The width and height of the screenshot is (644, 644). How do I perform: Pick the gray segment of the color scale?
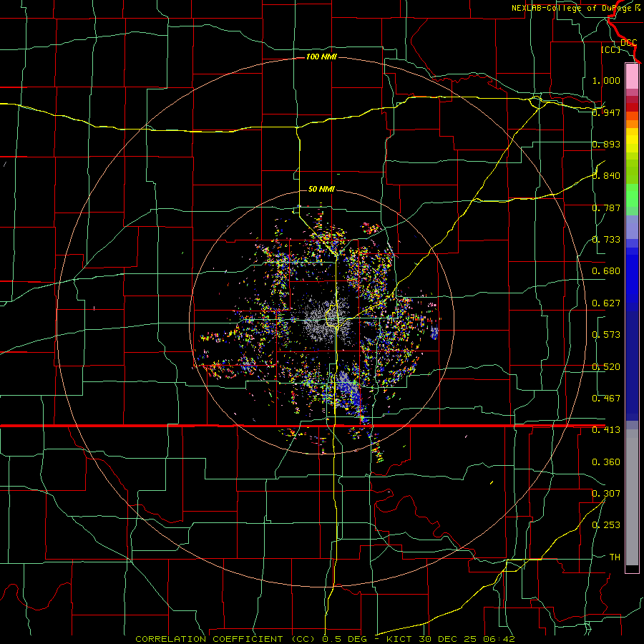(632, 501)
